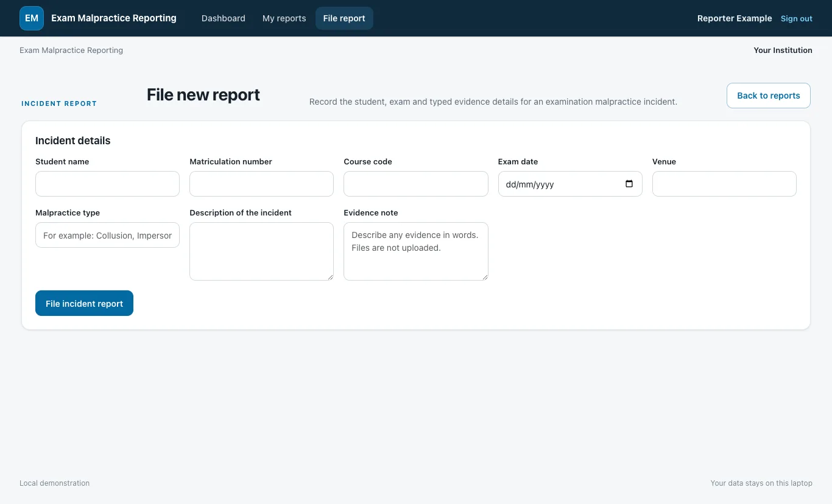Image resolution: width=832 pixels, height=504 pixels.
Task: Select the File report nav tab
Action: 344,18
